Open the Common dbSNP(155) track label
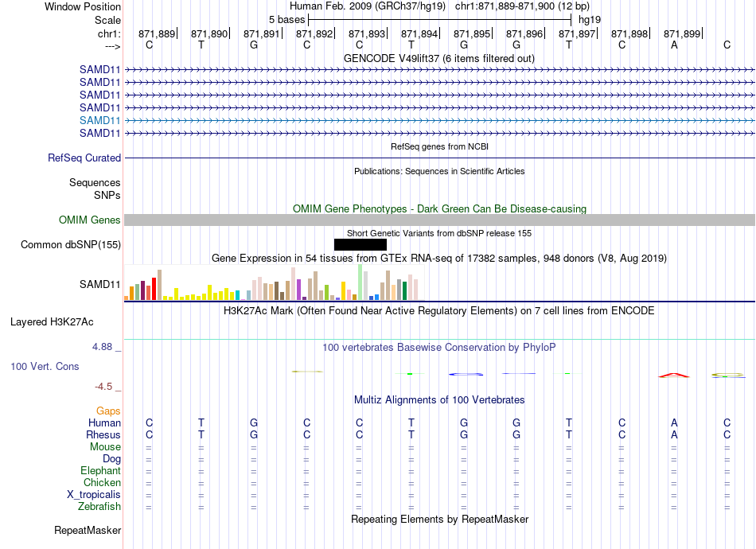The height and width of the screenshot is (549, 756). click(x=71, y=244)
